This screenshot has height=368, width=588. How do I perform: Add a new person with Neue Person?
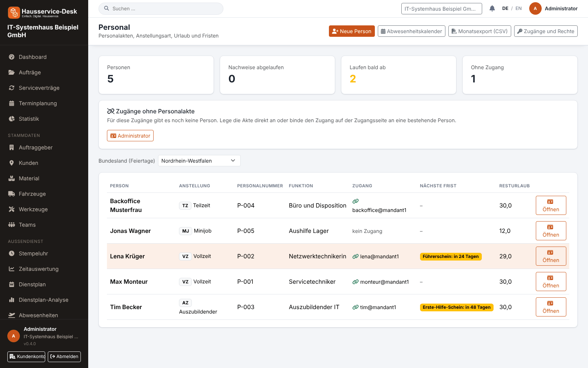click(352, 31)
